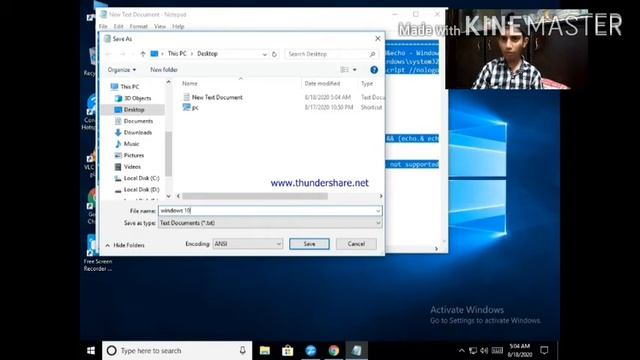Image resolution: width=640 pixels, height=360 pixels.
Task: Select This PC in the address path
Action: coord(177,53)
